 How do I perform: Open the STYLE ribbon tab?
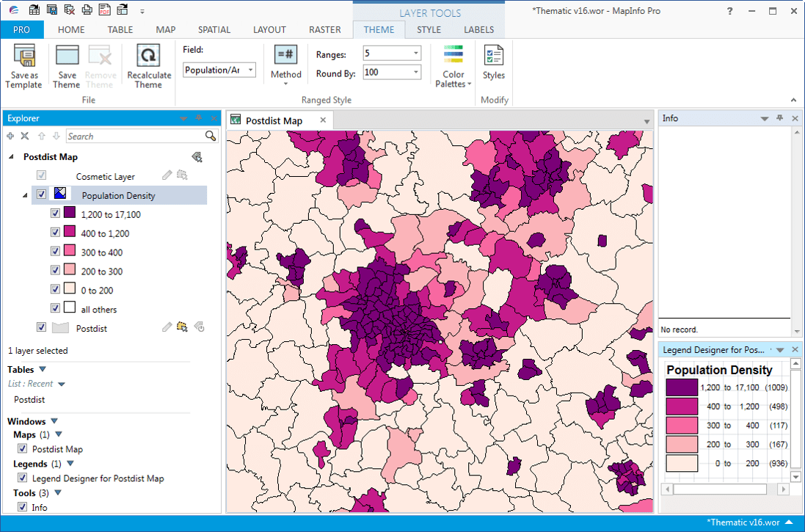pos(429,30)
